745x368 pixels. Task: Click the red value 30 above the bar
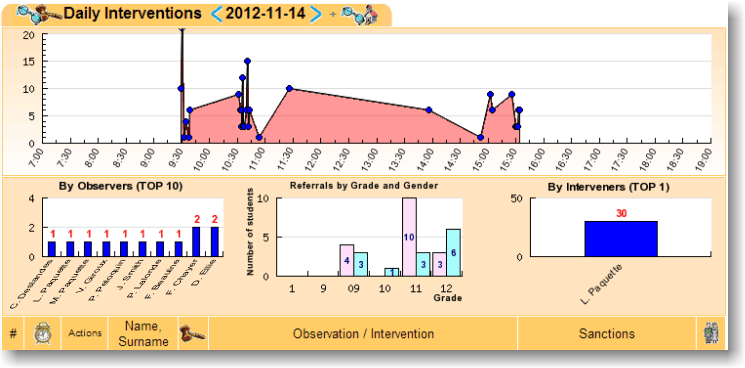[621, 214]
